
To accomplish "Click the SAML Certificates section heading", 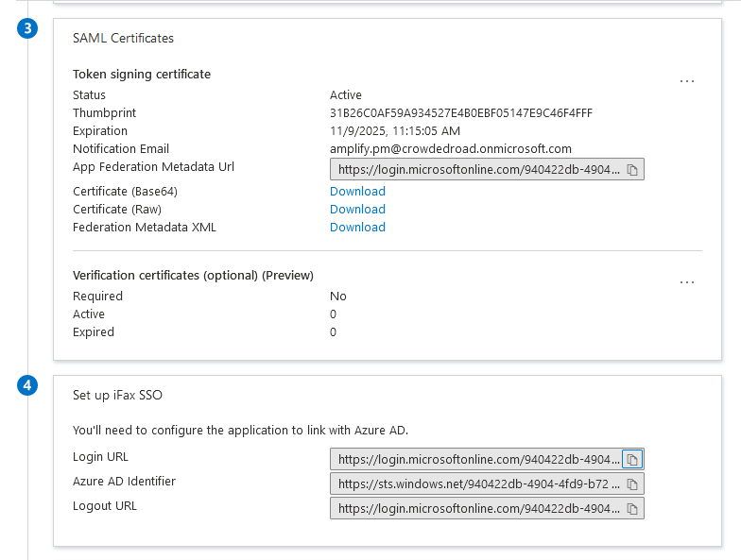I will pyautogui.click(x=123, y=38).
